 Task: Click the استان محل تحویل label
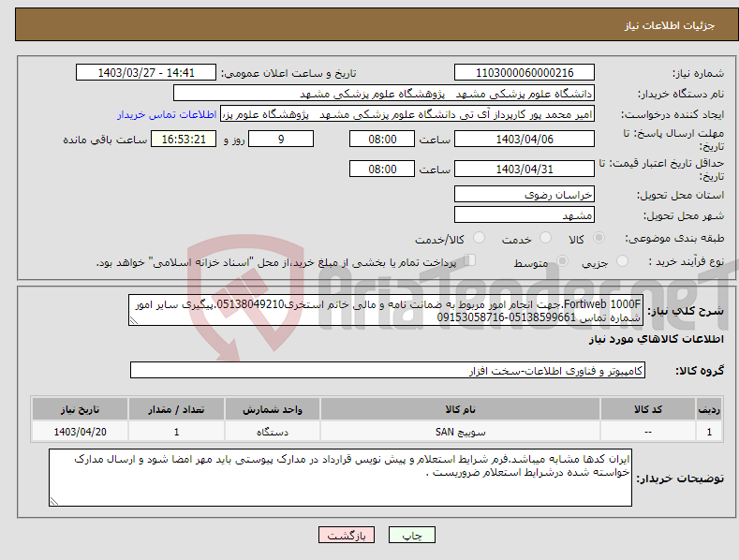click(x=680, y=195)
